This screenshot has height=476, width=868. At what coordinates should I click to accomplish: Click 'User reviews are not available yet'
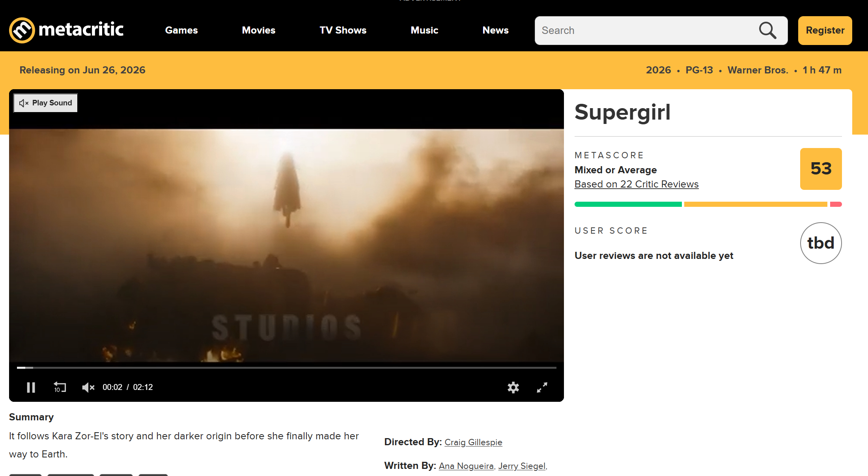coord(654,256)
